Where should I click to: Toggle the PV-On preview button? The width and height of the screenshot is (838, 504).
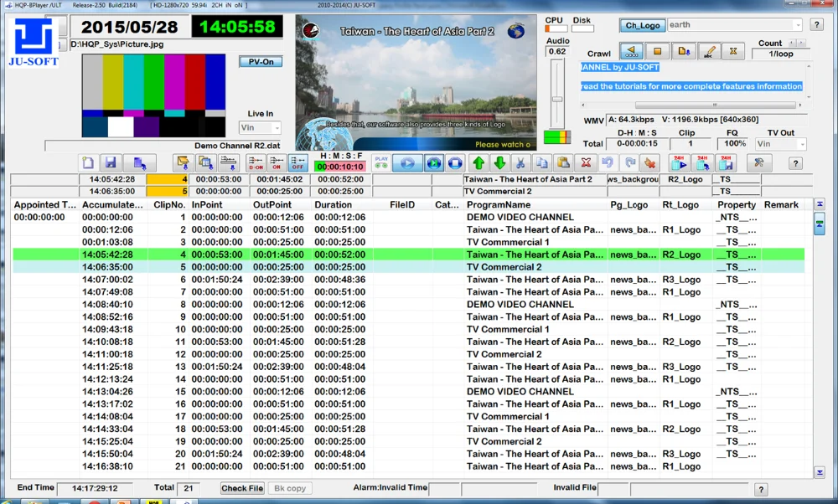[x=260, y=62]
